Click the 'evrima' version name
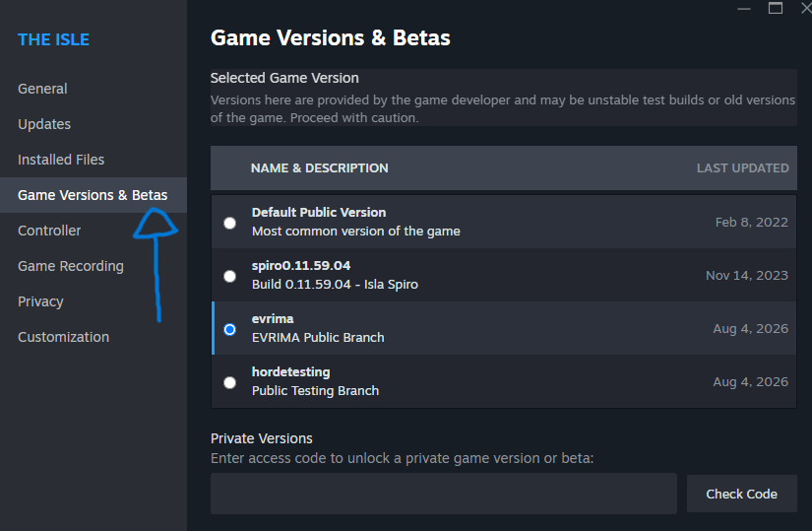812x531 pixels. 273,319
